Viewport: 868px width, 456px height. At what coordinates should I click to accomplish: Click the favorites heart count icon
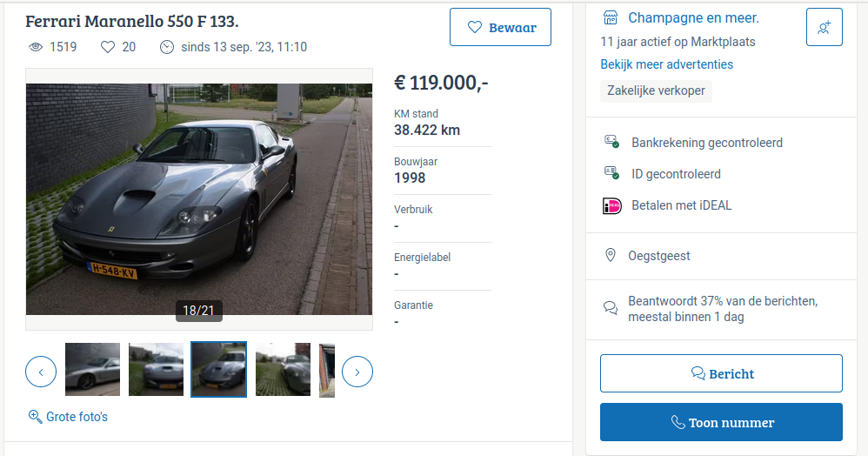pyautogui.click(x=108, y=47)
